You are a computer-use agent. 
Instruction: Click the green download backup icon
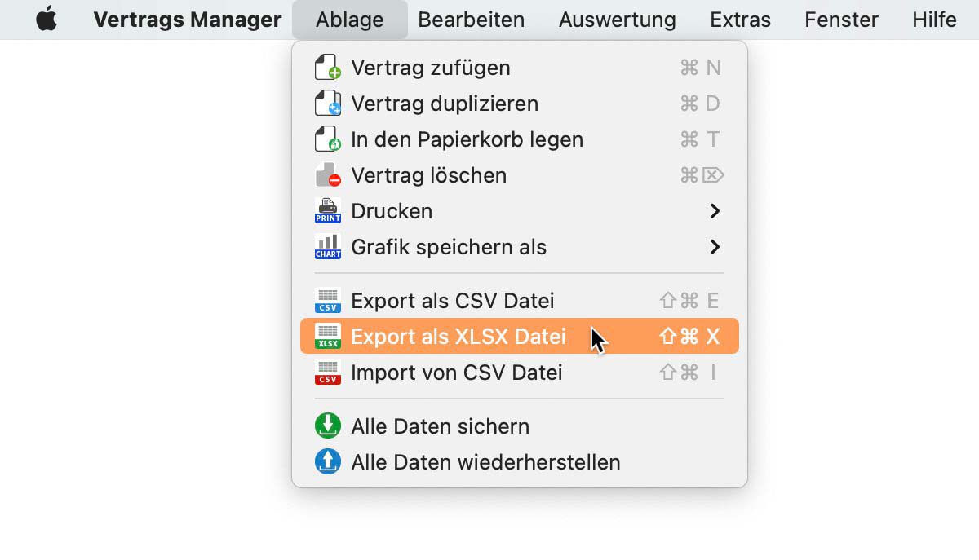[x=327, y=426]
